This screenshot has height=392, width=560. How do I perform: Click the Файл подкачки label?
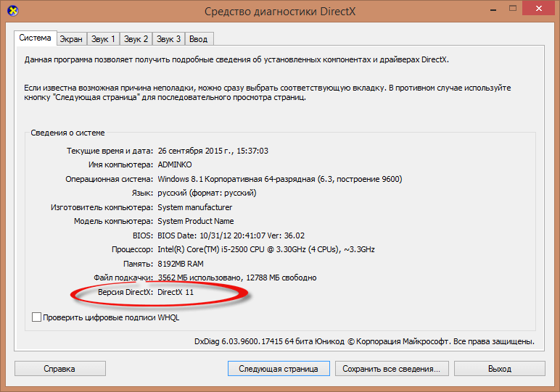tap(123, 278)
